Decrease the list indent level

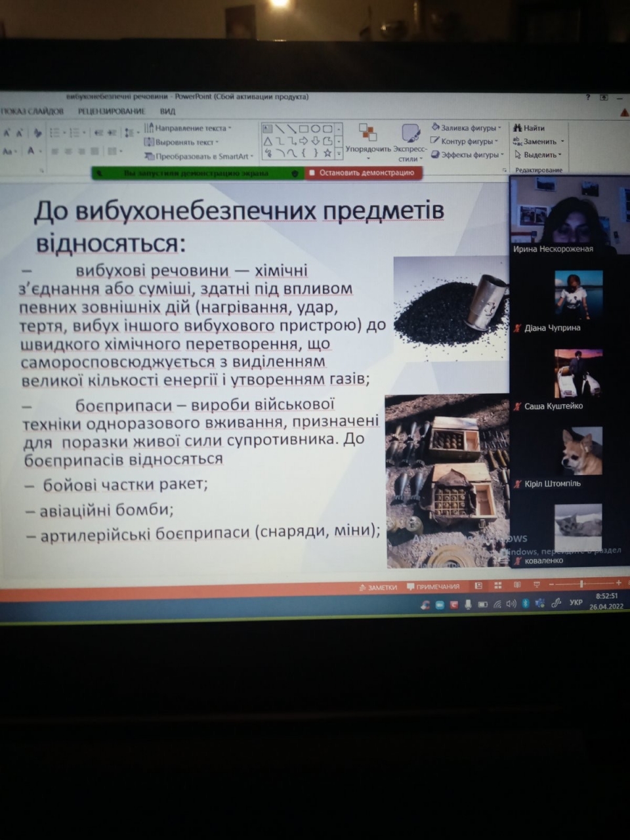98,133
